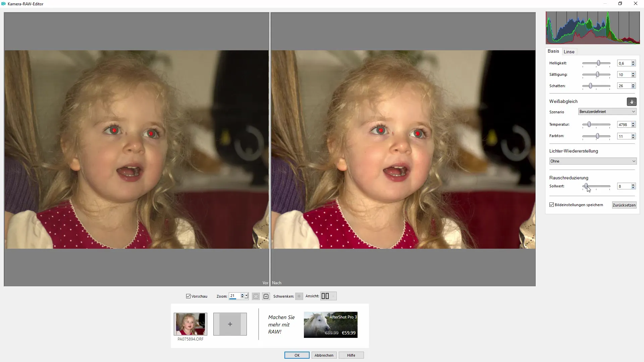644x362 pixels.
Task: Open the AfterShot Pro 3 advertisement
Action: pos(331,325)
